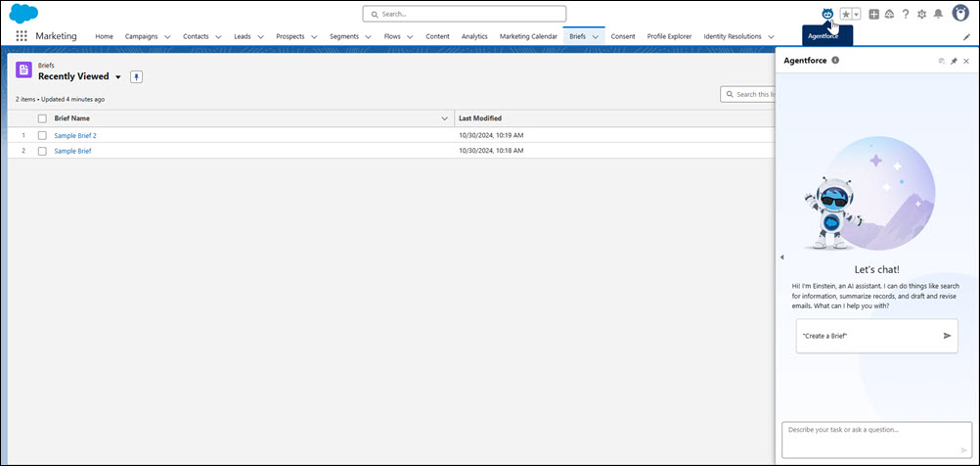The height and width of the screenshot is (466, 980).
Task: Open the Prospects tab
Action: 290,36
